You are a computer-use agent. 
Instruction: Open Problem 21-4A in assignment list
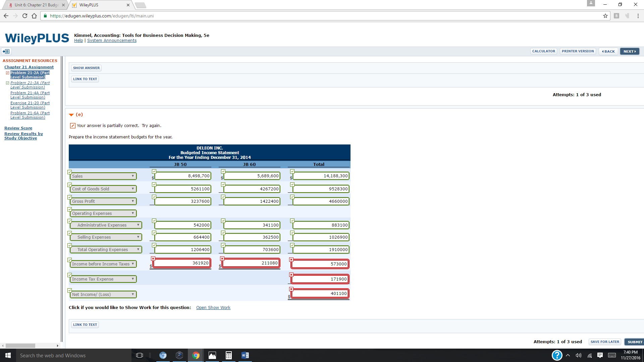[30, 95]
